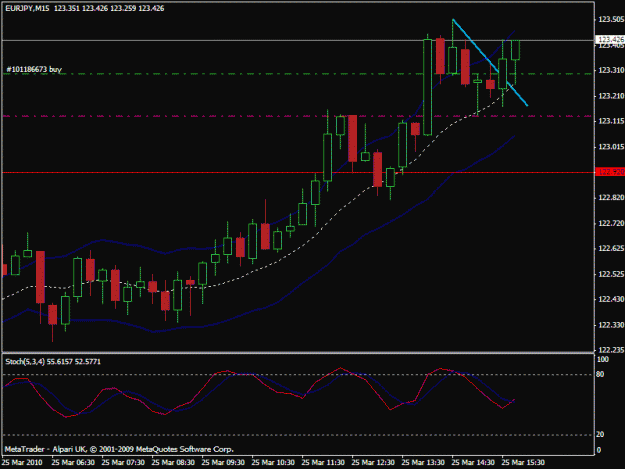Click the 25 Mar 11:30 time label
The image size is (625, 469).
pyautogui.click(x=323, y=463)
